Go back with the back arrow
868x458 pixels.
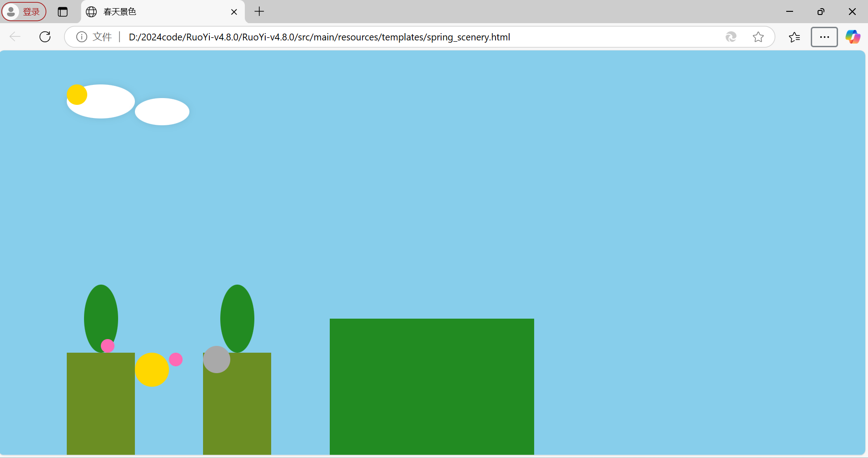point(15,37)
